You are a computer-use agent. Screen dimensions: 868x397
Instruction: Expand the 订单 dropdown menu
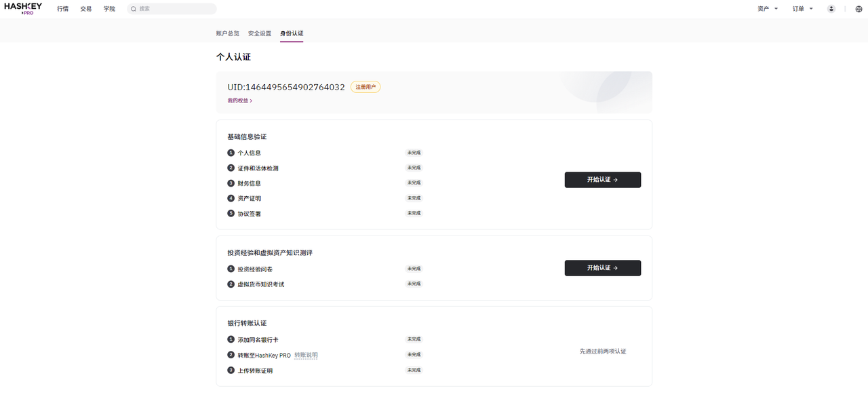[803, 9]
